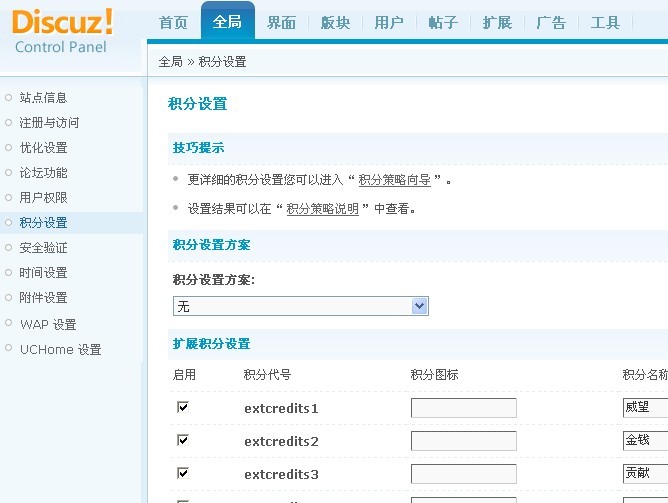Image resolution: width=668 pixels, height=503 pixels.
Task: Select 积分设置 in the sidebar
Action: [x=43, y=223]
